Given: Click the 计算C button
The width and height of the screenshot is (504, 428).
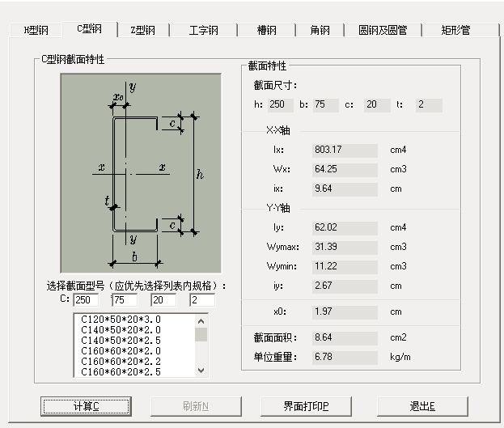Looking at the screenshot, I should point(86,406).
